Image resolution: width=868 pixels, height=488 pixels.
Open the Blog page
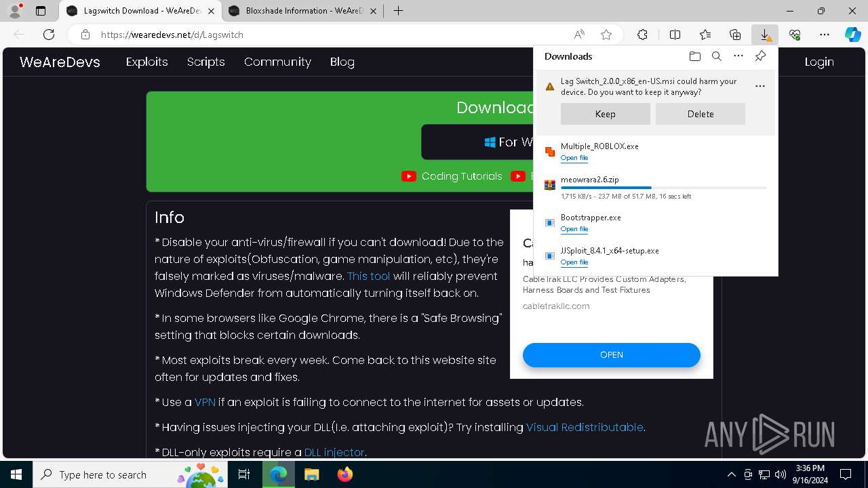click(342, 62)
